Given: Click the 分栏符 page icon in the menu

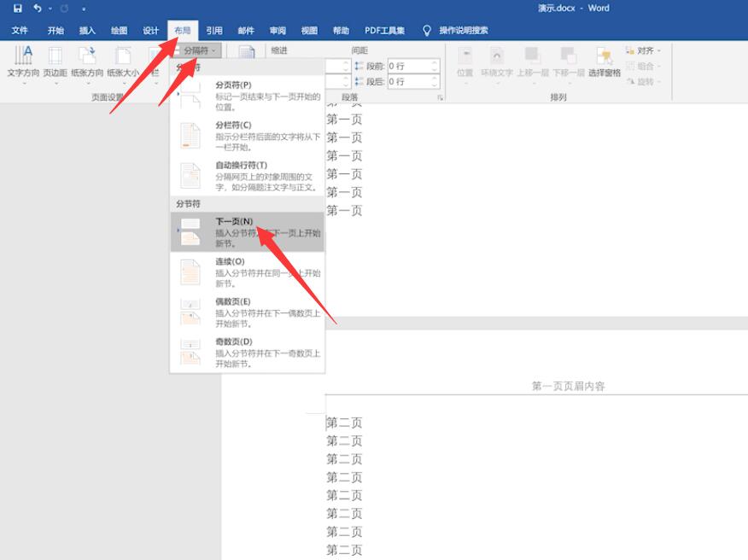Looking at the screenshot, I should tap(190, 136).
